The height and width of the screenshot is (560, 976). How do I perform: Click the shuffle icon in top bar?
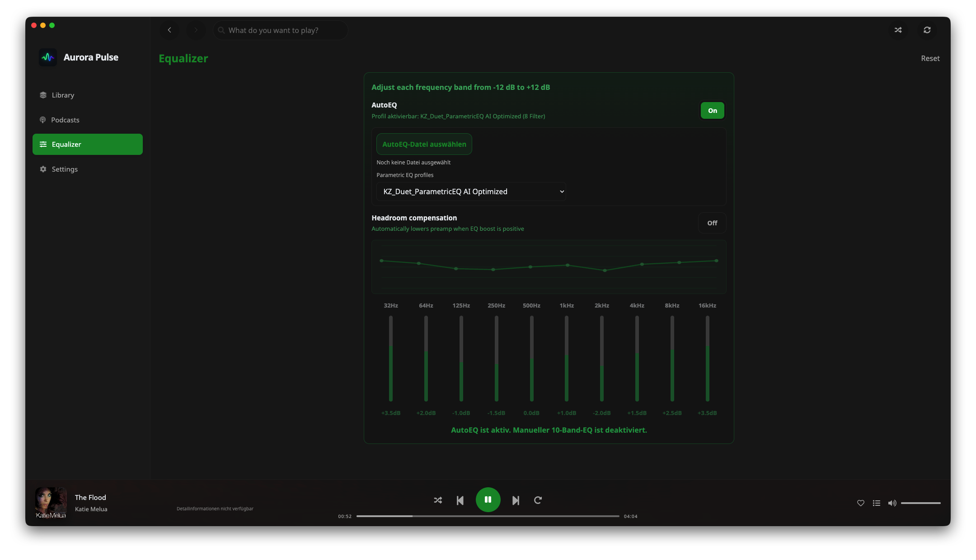[898, 30]
